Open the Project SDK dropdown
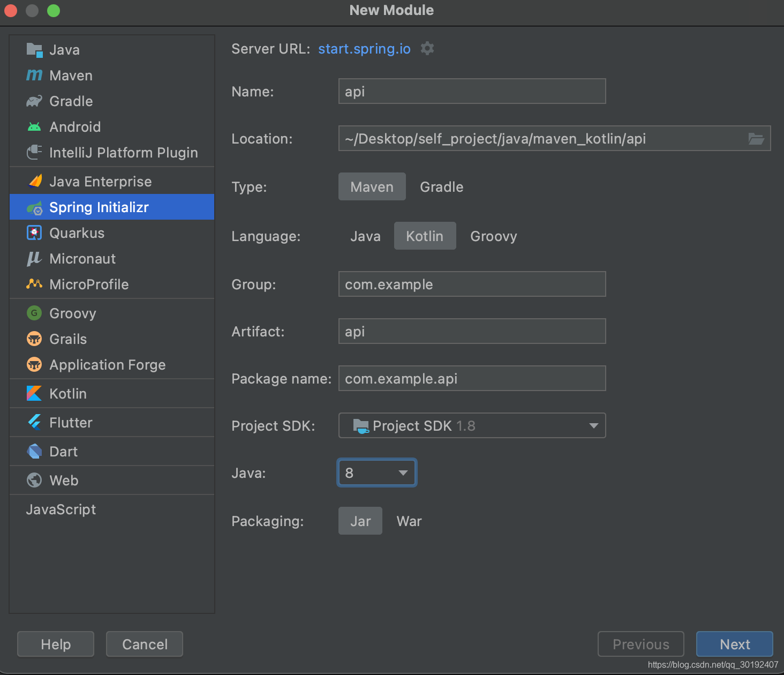784x675 pixels. tap(472, 425)
